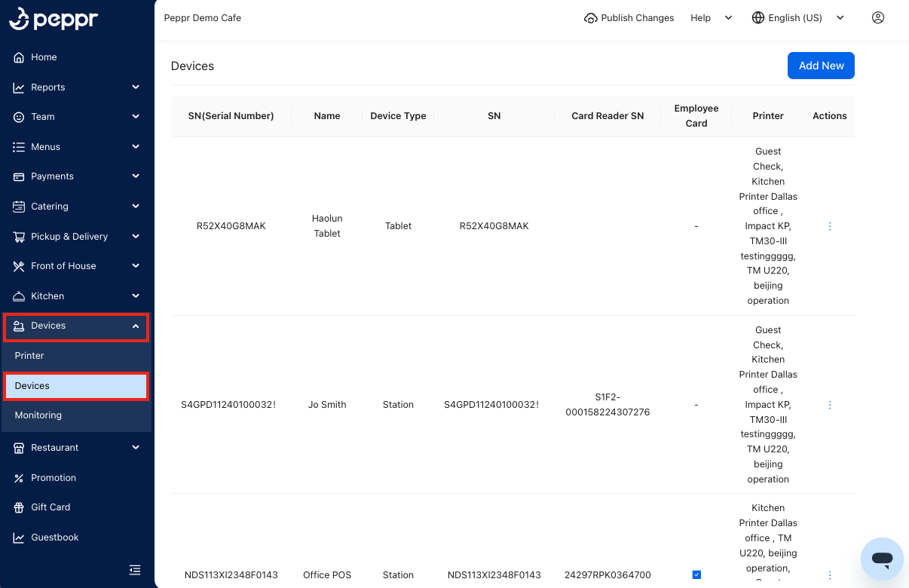Open the English (US) language dropdown

[x=796, y=17]
